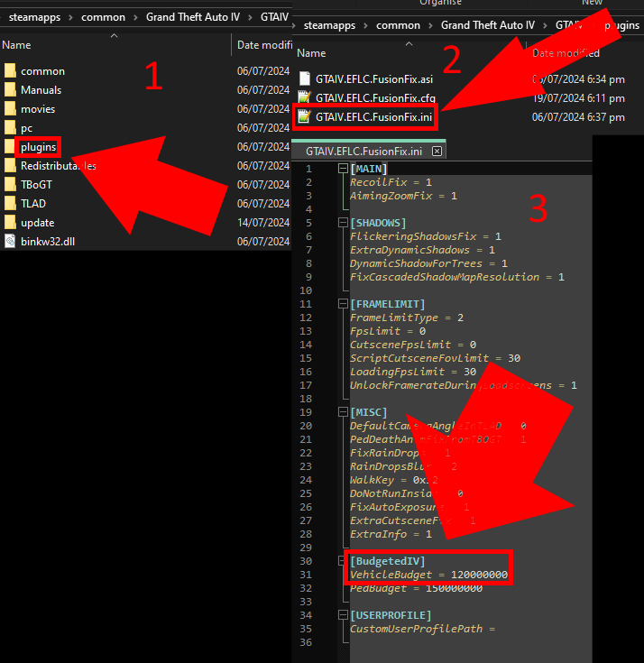The image size is (644, 663).
Task: Open breadcrumb chevron after common in right window
Action: click(430, 26)
